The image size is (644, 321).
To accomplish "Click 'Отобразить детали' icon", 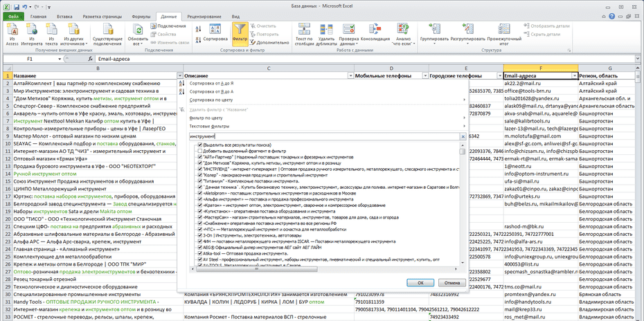I will (526, 26).
